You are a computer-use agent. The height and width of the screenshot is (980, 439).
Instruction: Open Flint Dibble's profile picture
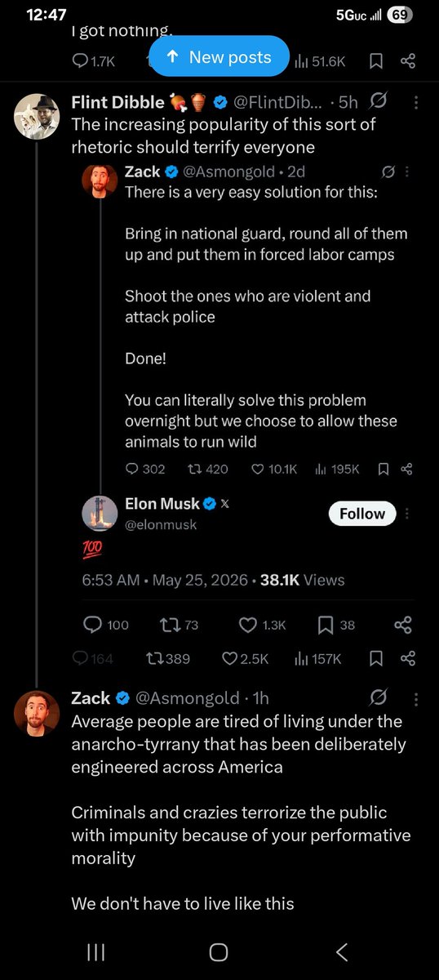37,116
